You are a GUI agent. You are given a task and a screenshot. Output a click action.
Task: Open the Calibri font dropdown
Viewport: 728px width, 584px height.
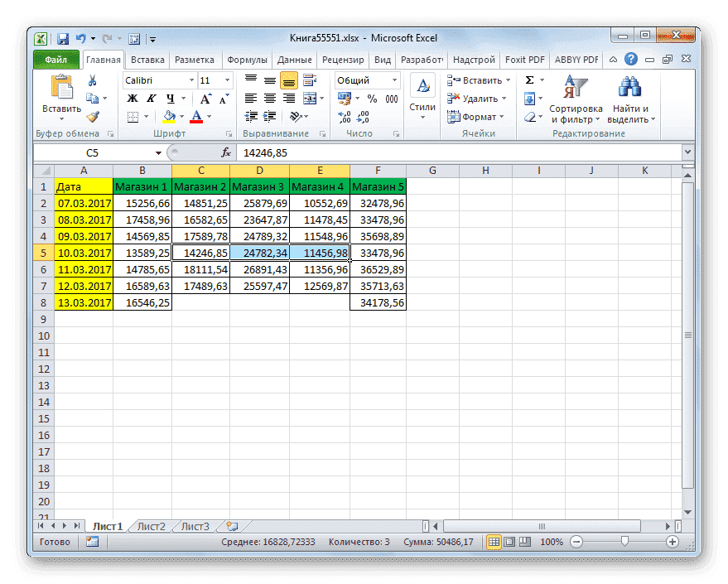(x=192, y=80)
